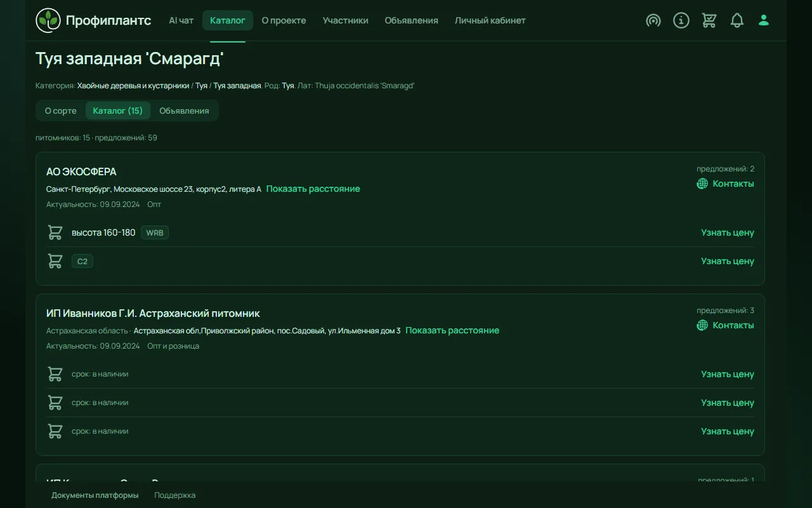This screenshot has width=812, height=508.
Task: Open Поддержка in footer
Action: [175, 495]
